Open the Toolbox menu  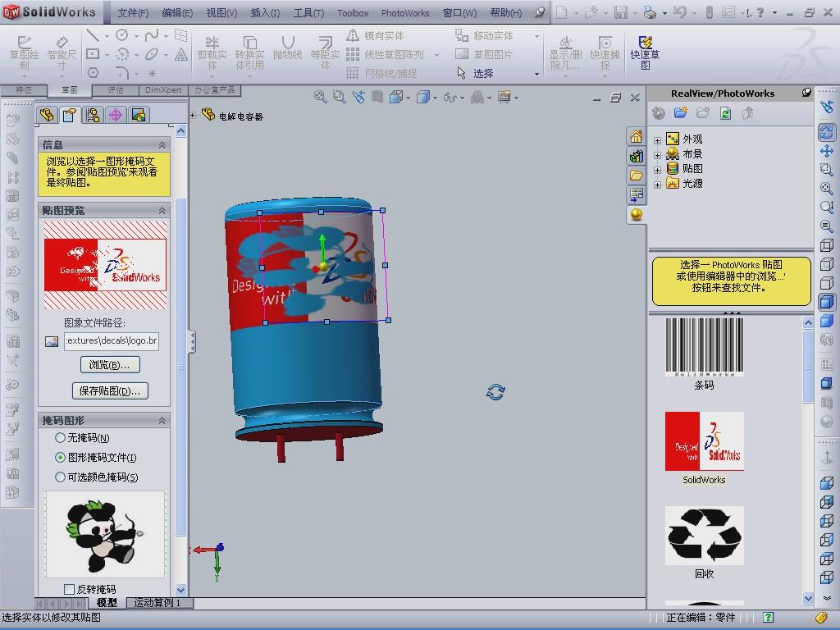(353, 13)
